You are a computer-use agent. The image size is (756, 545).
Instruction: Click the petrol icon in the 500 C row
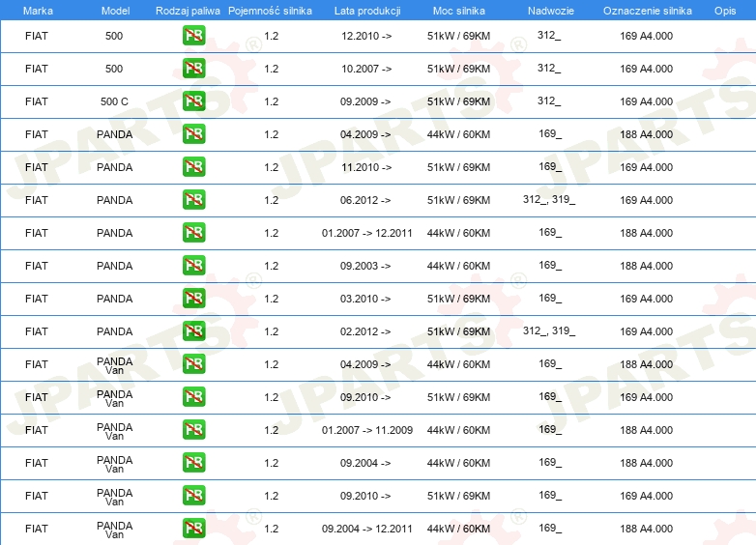[193, 101]
